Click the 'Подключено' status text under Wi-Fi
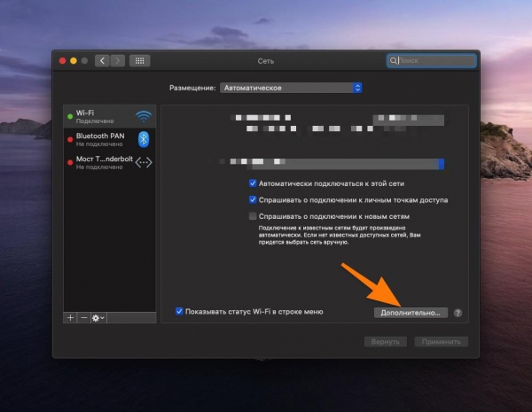Image resolution: width=532 pixels, height=412 pixels. 95,121
